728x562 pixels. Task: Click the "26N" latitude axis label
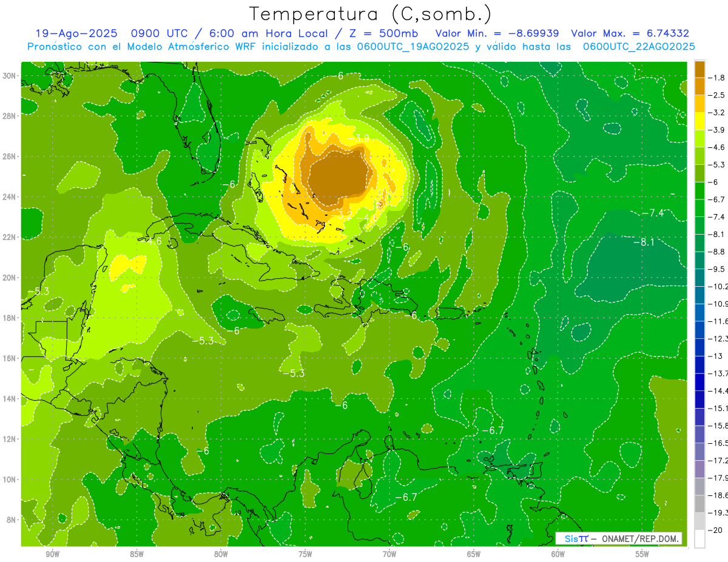(9, 156)
